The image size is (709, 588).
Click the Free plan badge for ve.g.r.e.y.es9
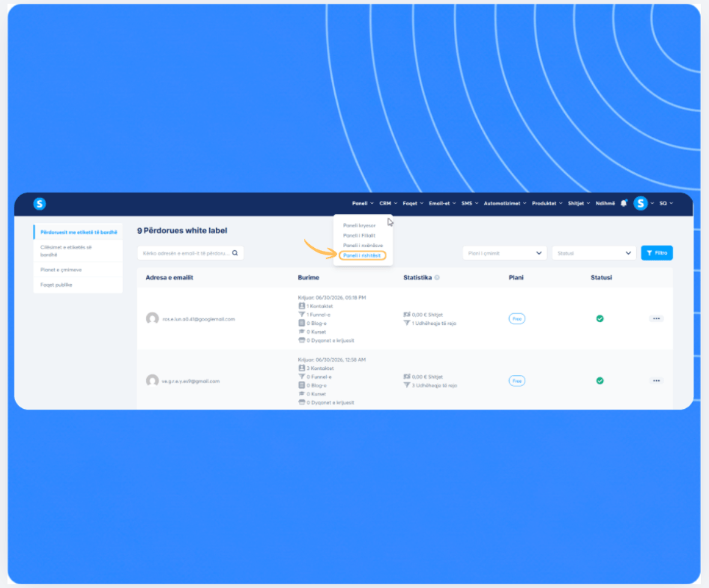tap(517, 381)
